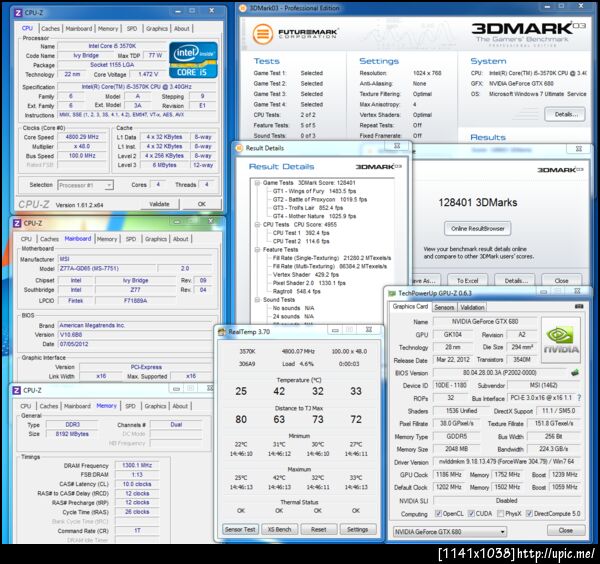Click the Result Details window title icon

pyautogui.click(x=240, y=148)
